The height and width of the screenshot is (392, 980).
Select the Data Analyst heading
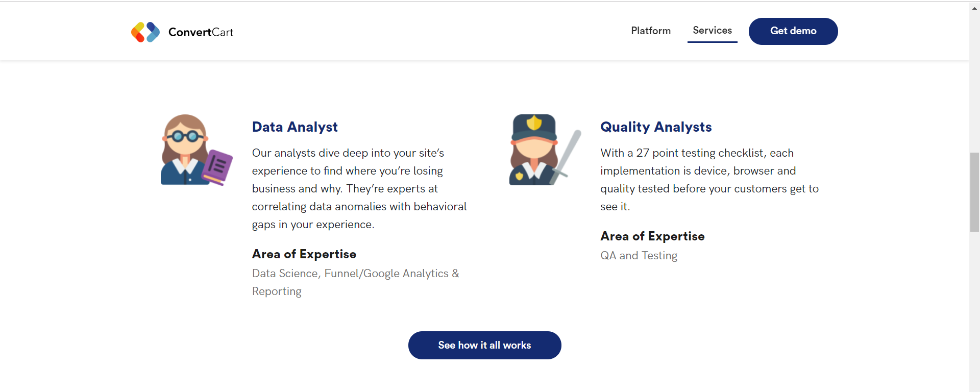295,127
